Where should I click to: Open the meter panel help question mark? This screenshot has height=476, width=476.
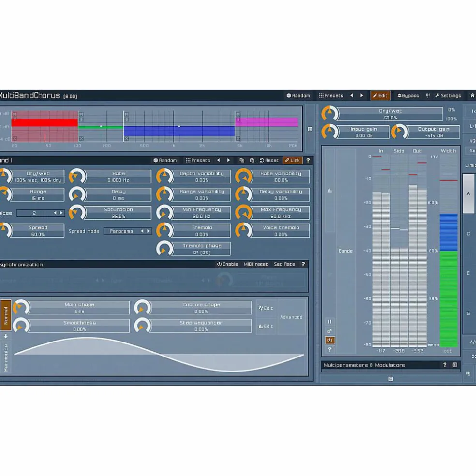coord(330,350)
